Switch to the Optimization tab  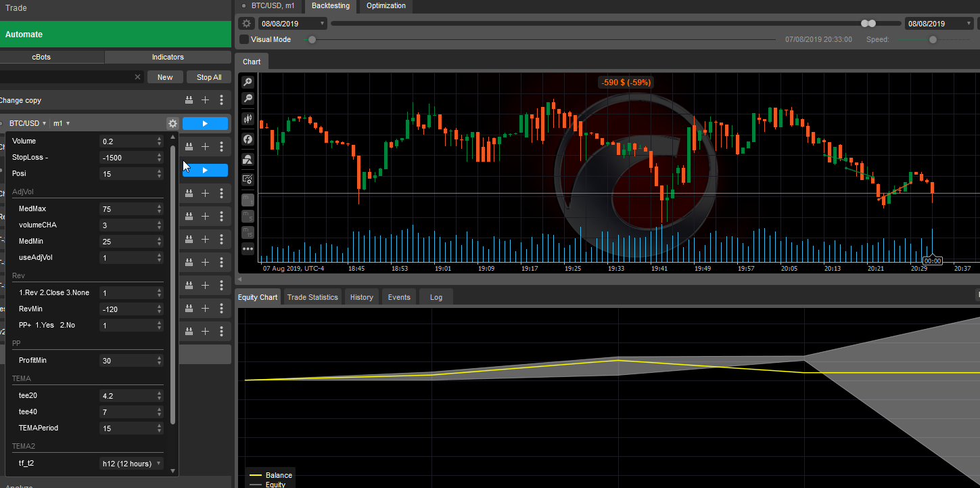click(386, 5)
